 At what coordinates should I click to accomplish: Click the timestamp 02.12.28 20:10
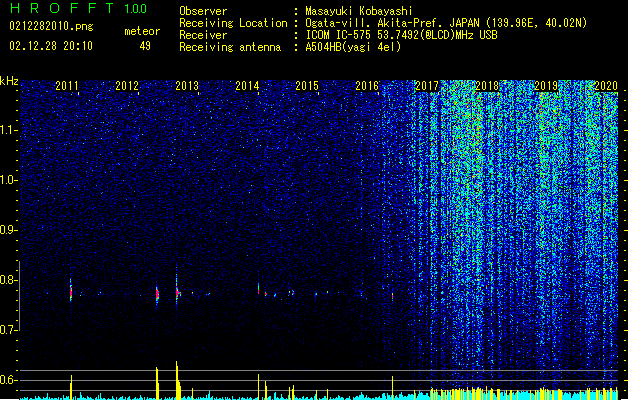tap(51, 46)
